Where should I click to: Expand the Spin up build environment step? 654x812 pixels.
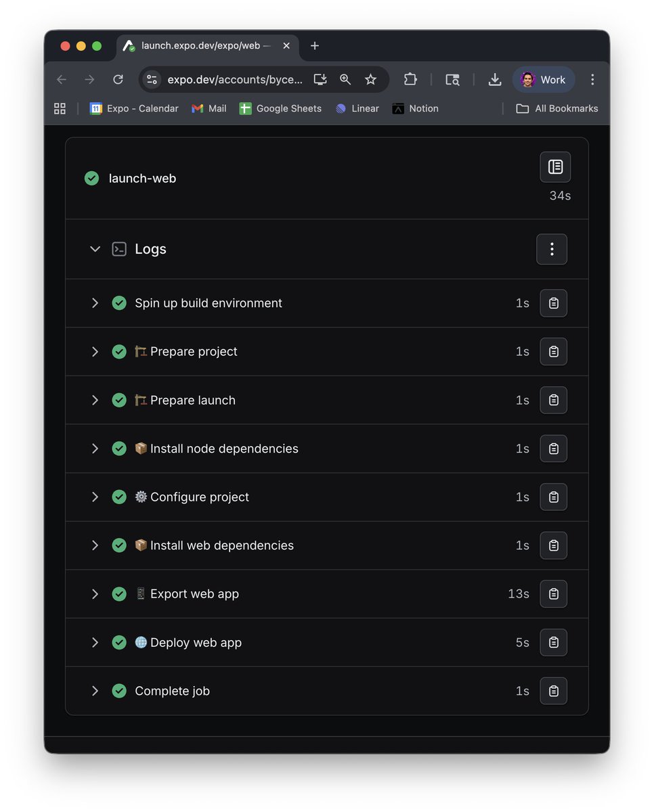pos(95,303)
